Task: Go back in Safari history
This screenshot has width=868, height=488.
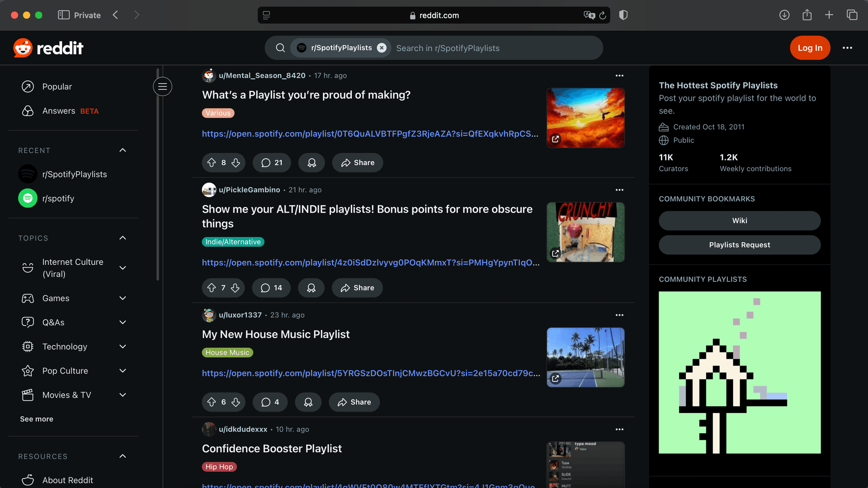Action: (x=116, y=15)
